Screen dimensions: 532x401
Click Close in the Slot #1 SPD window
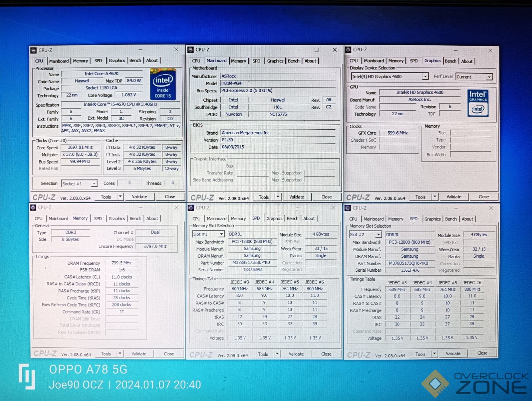tap(326, 354)
